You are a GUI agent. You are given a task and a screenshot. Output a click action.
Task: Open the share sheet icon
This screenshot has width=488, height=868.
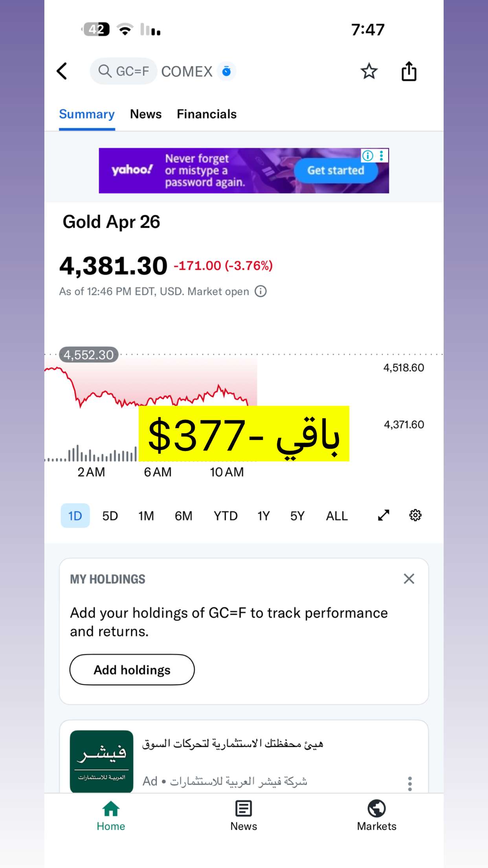click(409, 71)
